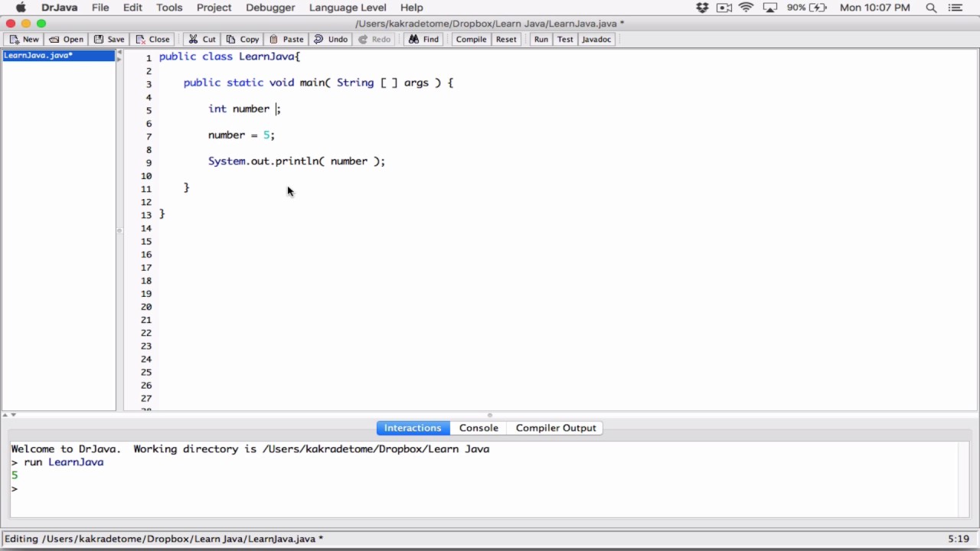The image size is (980, 551).
Task: Click the output value 5 in interactions
Action: pos(15,475)
